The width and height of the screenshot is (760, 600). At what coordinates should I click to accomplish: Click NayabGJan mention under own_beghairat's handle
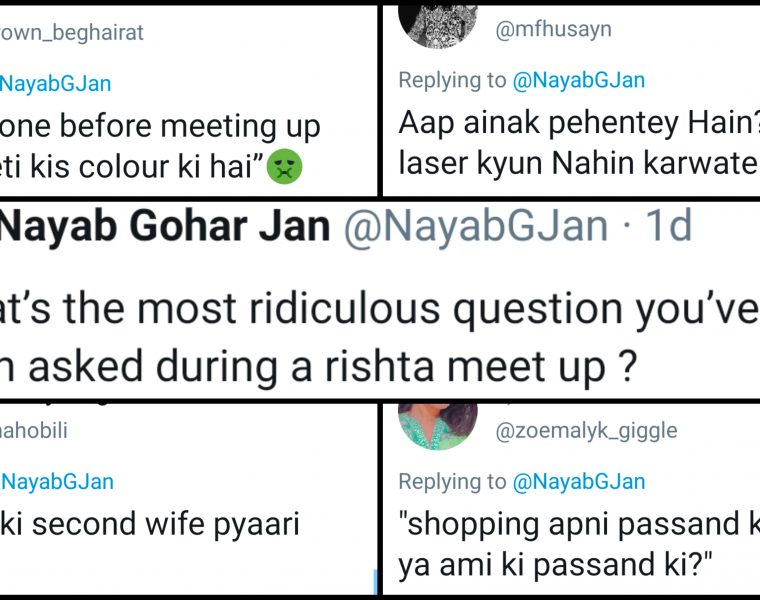(57, 84)
